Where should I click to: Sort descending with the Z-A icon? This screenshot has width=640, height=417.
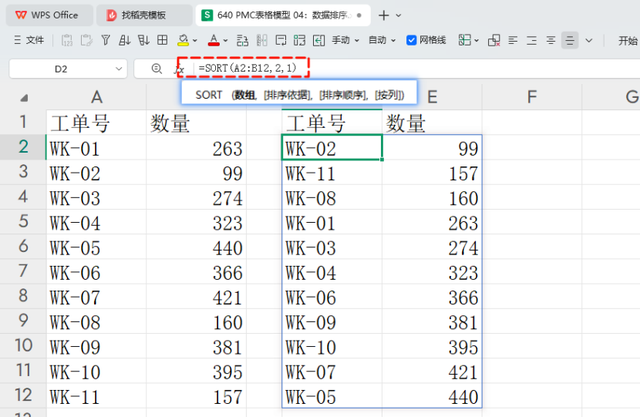tap(144, 40)
